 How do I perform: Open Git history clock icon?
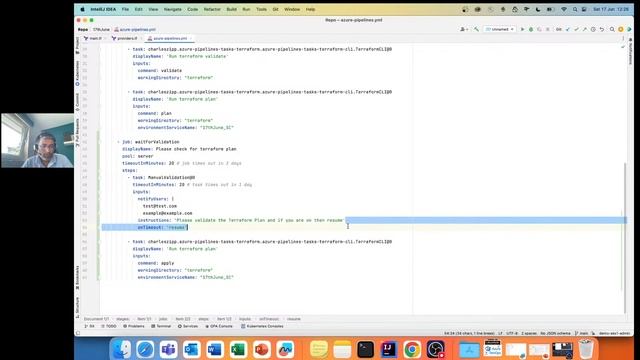593,29
